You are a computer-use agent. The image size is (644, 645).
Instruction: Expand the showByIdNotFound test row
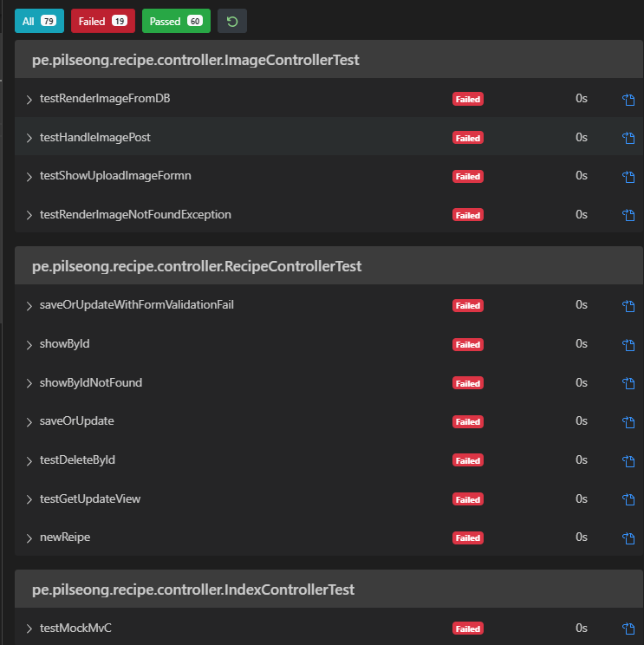click(x=29, y=383)
